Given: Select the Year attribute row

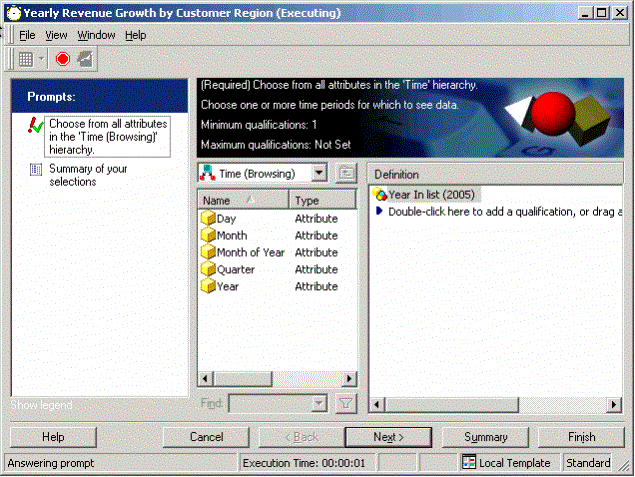Looking at the screenshot, I should pyautogui.click(x=277, y=286).
